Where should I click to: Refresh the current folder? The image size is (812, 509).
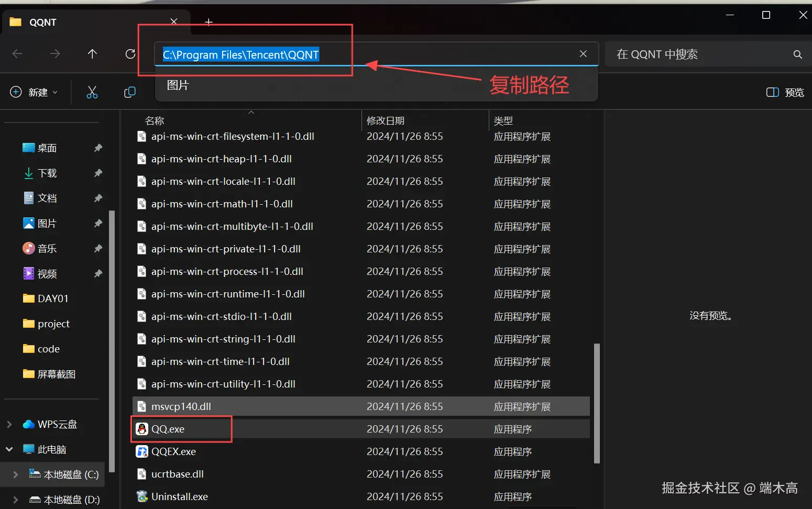click(x=130, y=54)
